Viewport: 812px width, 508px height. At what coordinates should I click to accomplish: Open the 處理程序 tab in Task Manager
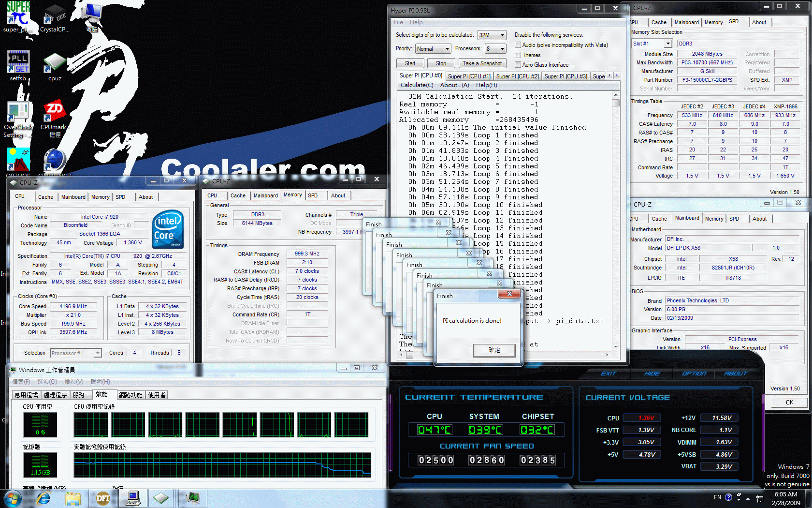55,395
